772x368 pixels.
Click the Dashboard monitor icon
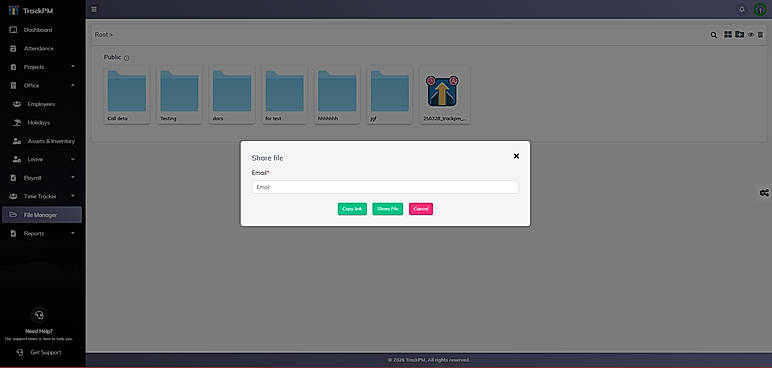point(14,30)
